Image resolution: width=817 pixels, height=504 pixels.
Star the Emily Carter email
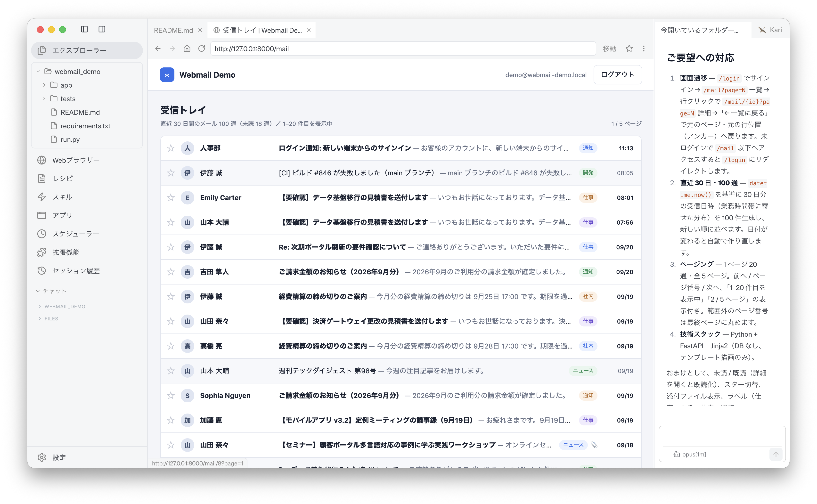click(171, 198)
